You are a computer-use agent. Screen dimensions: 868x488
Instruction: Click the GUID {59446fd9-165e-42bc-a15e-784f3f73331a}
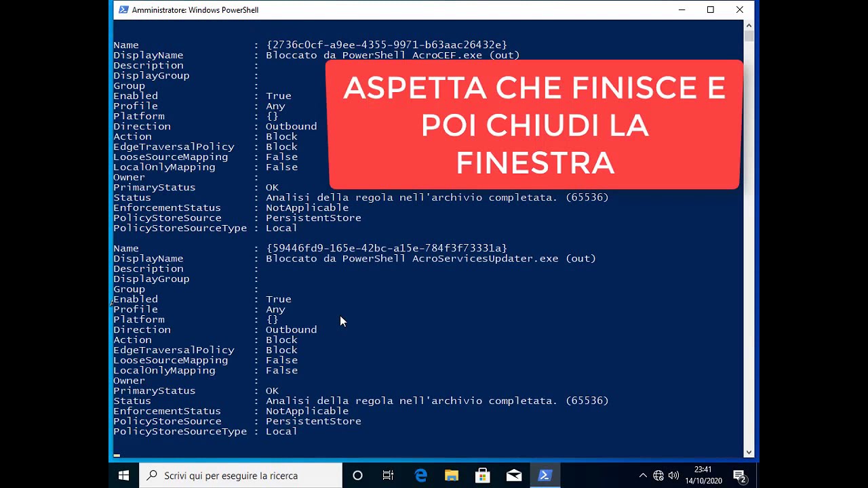(x=387, y=248)
